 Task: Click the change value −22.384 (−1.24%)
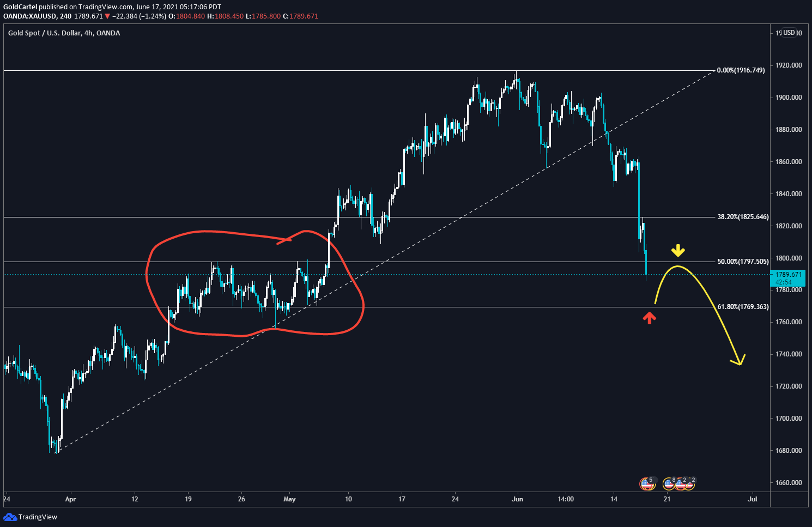139,16
